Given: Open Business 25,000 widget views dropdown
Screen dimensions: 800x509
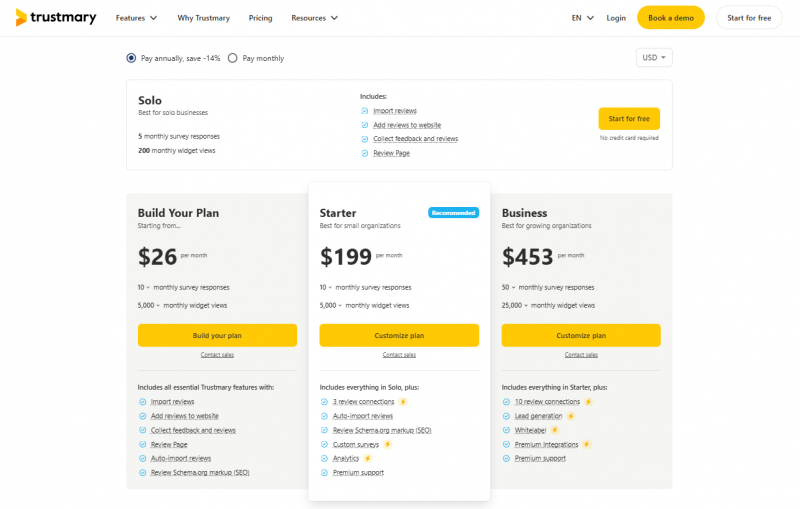Looking at the screenshot, I should click(514, 306).
